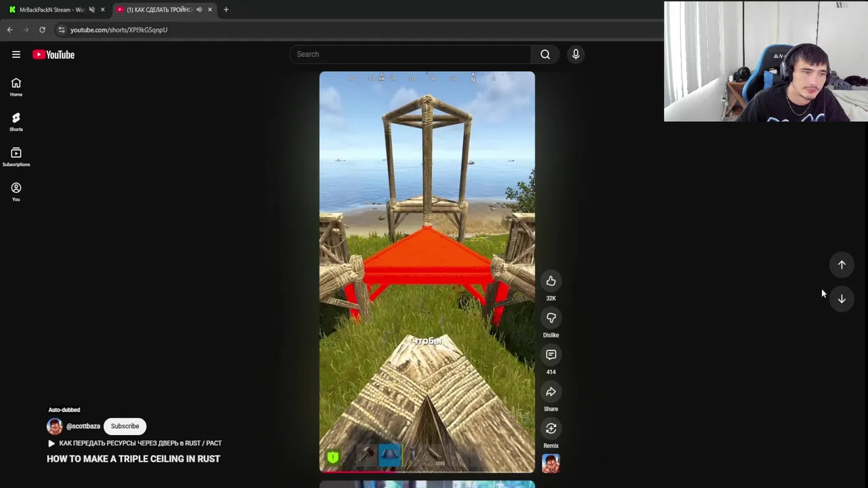This screenshot has width=868, height=488.
Task: Go forward in browser history
Action: tap(26, 30)
